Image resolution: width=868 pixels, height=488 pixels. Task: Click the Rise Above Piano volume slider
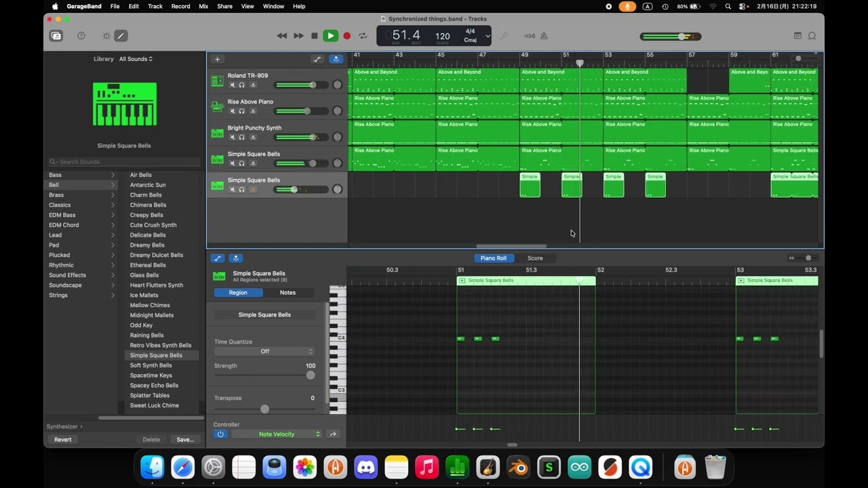300,111
